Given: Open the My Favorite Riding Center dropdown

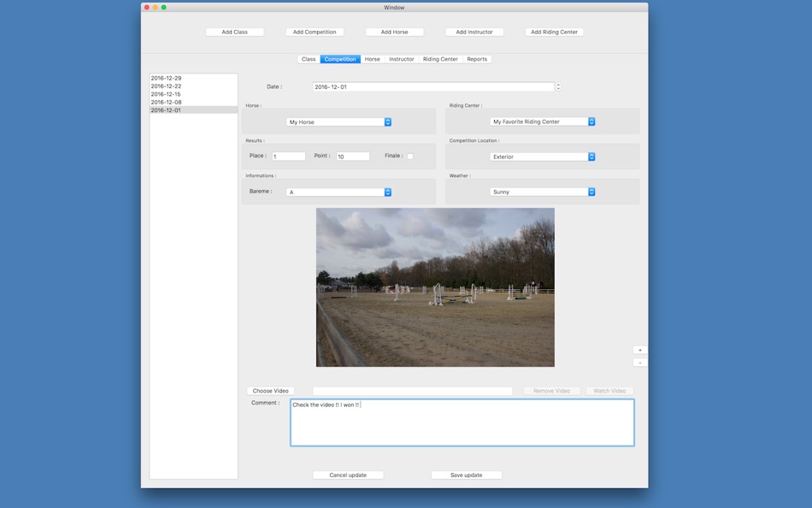Looking at the screenshot, I should click(542, 121).
